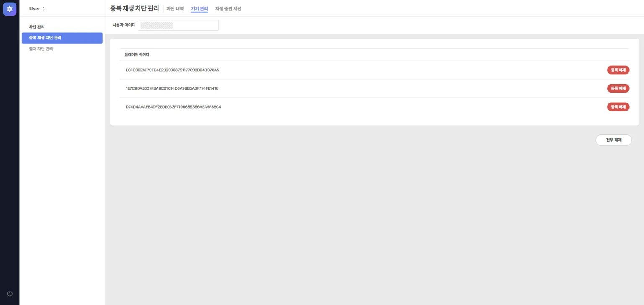Switch to the 차단 내역 tab

(x=175, y=9)
